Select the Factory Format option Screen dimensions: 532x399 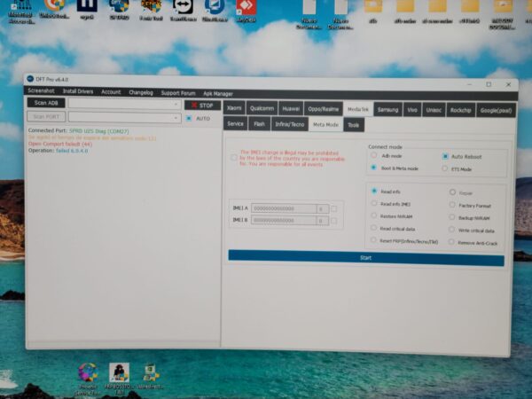click(x=452, y=205)
